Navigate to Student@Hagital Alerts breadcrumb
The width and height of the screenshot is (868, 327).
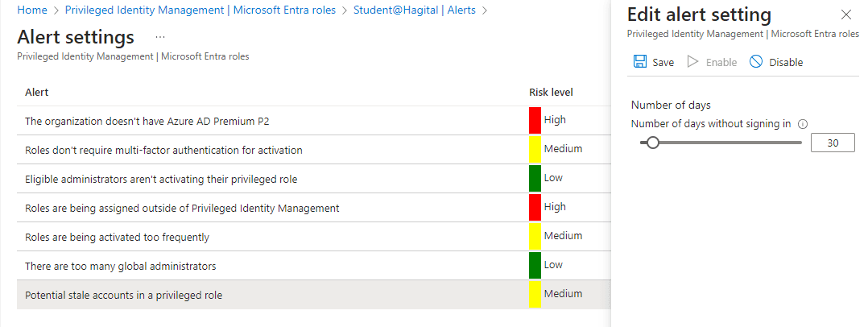tap(414, 10)
